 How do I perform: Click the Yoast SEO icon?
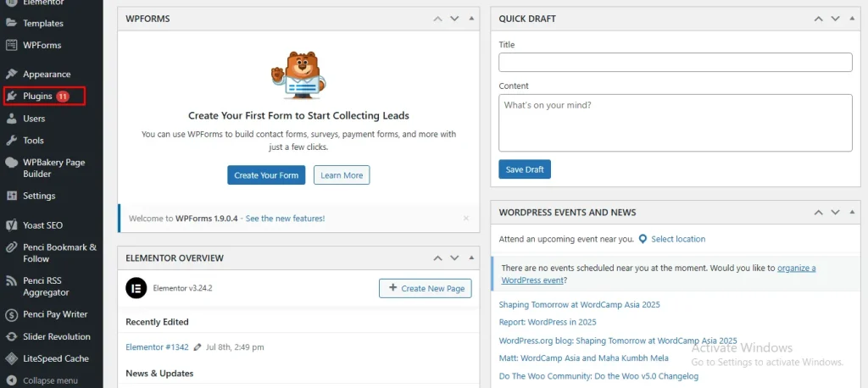(x=11, y=225)
